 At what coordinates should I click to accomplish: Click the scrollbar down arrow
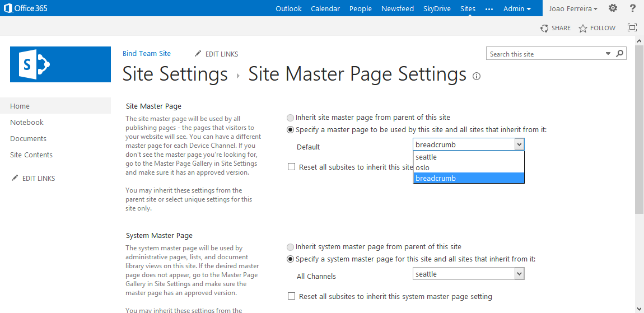pos(640,309)
